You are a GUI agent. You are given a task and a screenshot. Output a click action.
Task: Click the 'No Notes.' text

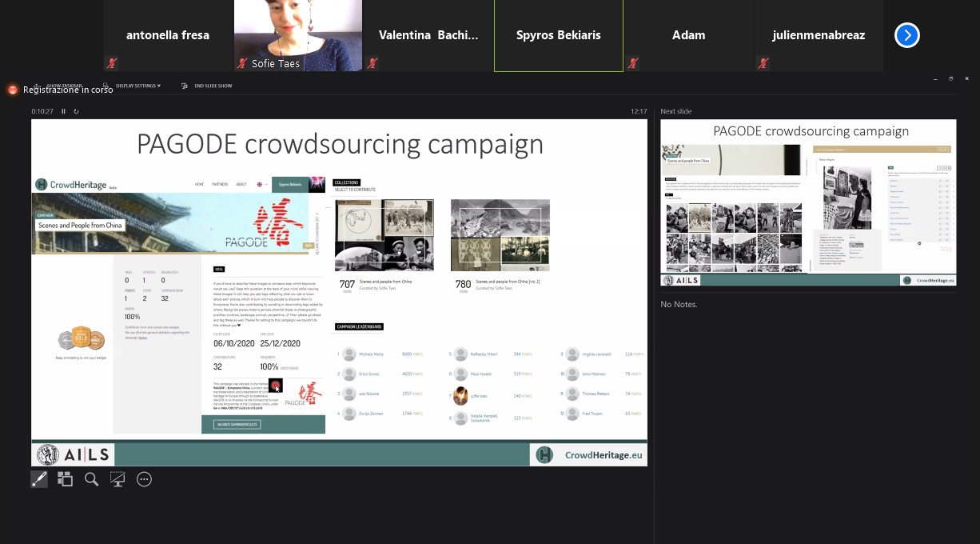(679, 304)
